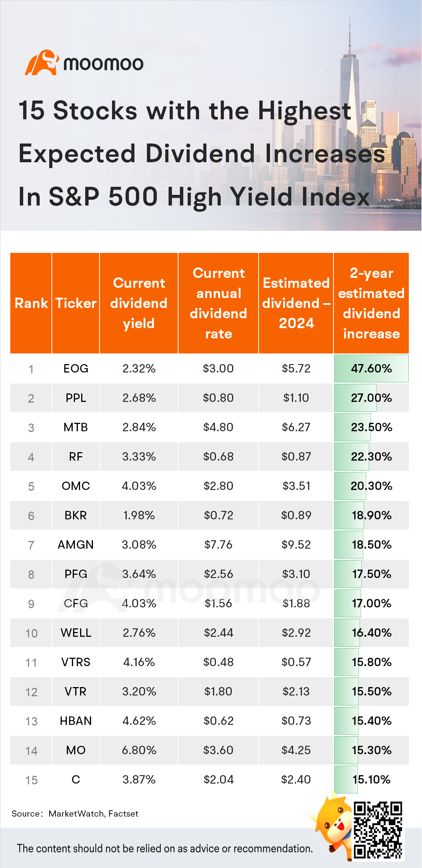Select the AMGN ticker row
Viewport: 422px width, 868px height.
click(x=209, y=545)
